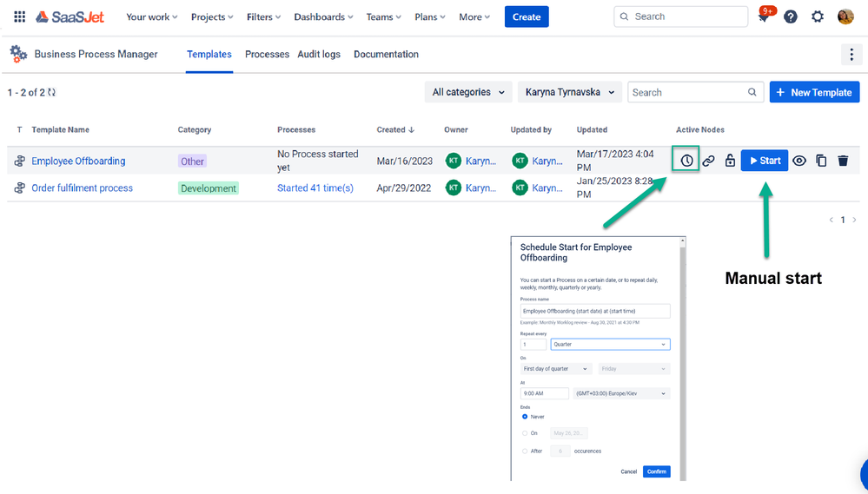Delete Employee Offboarding with trash icon
Screen dimensions: 868x494
tap(843, 161)
